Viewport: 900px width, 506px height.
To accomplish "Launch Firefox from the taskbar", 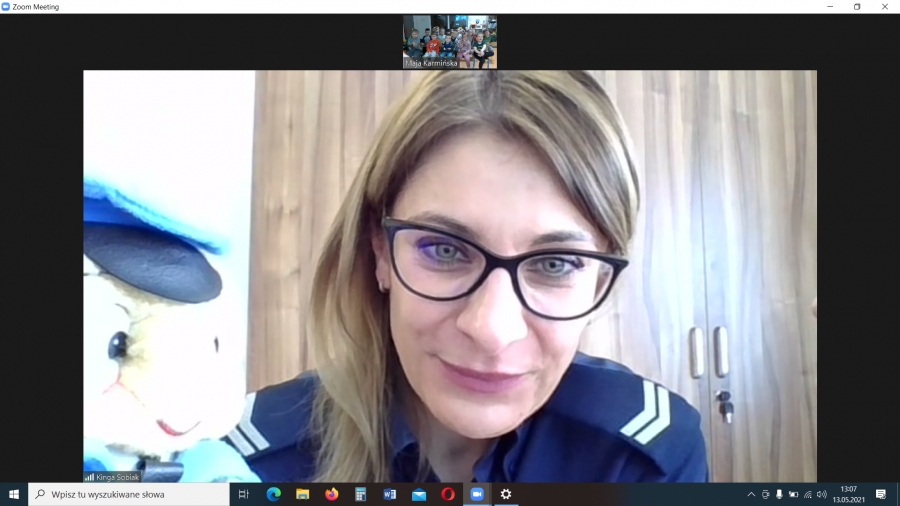I will (332, 494).
